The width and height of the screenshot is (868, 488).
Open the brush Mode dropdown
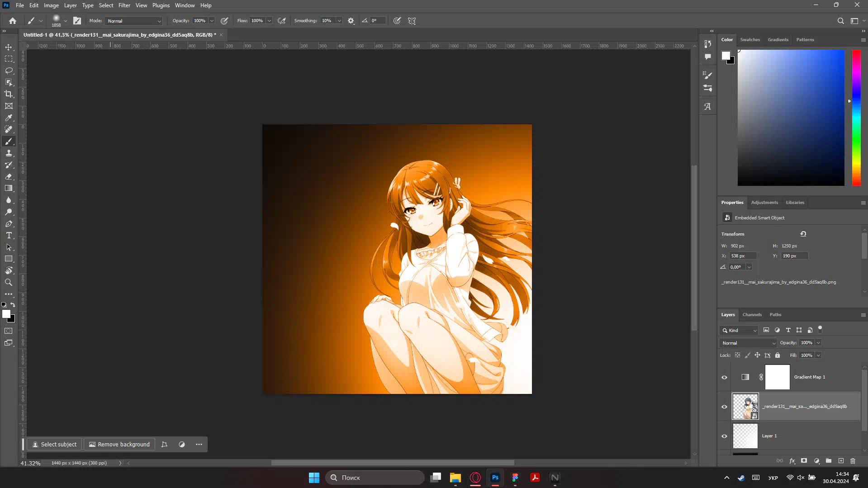[133, 21]
